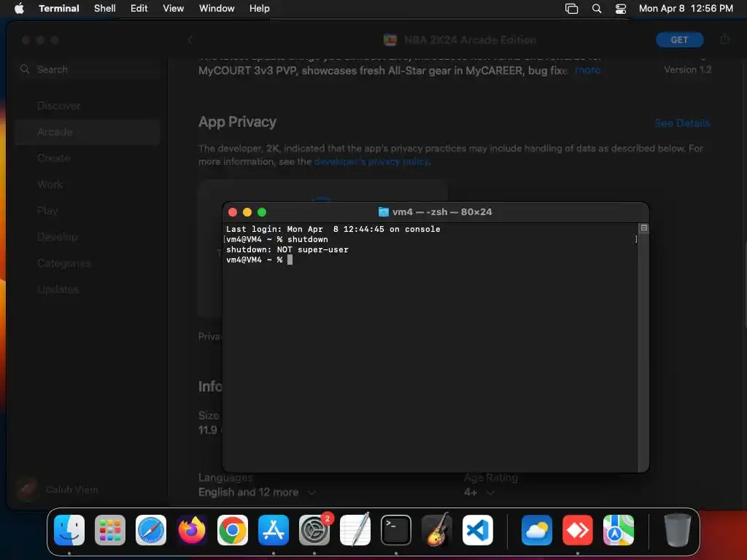The height and width of the screenshot is (560, 747).
Task: Open the View menu
Action: [174, 8]
